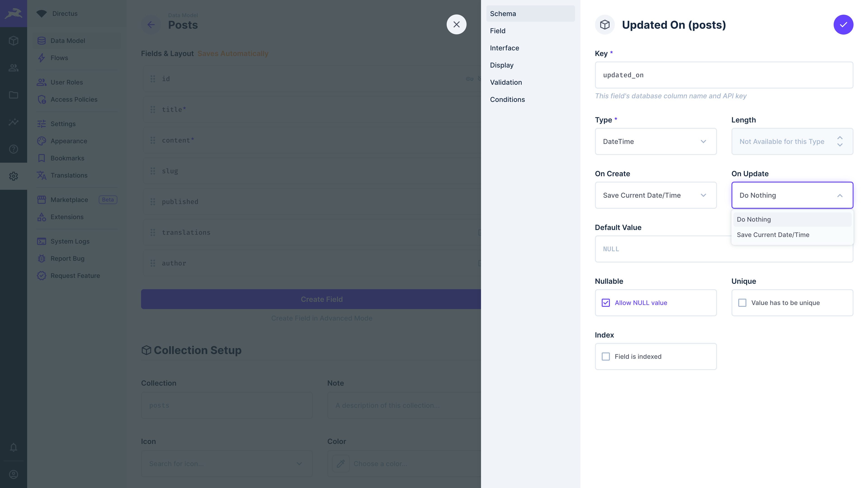
Task: Check the Field is indexed option
Action: tap(606, 356)
